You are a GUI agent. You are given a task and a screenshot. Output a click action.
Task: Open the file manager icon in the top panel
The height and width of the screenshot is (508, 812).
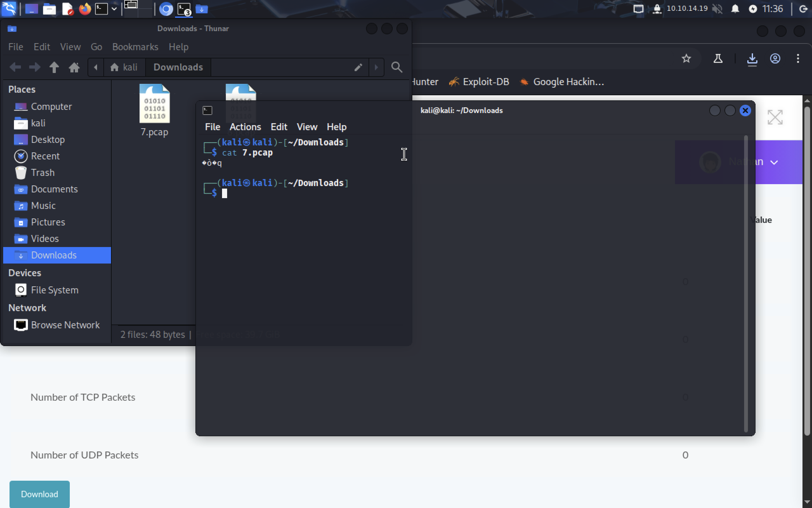[x=49, y=9]
